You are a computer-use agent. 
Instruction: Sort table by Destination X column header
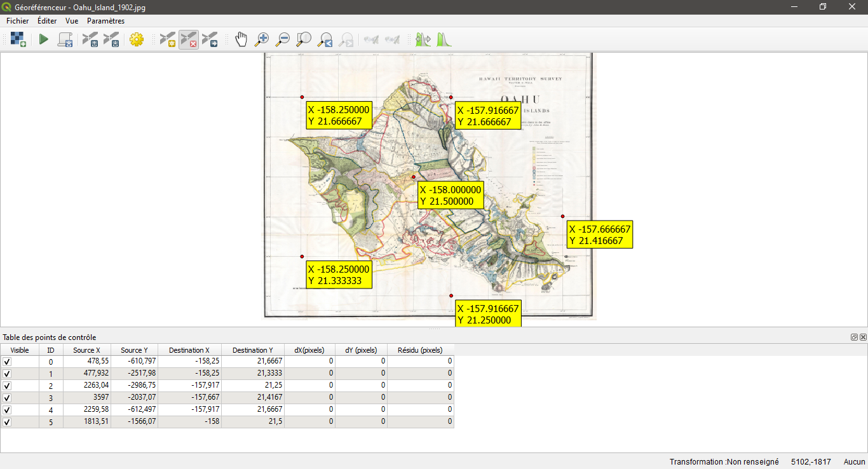pos(189,350)
